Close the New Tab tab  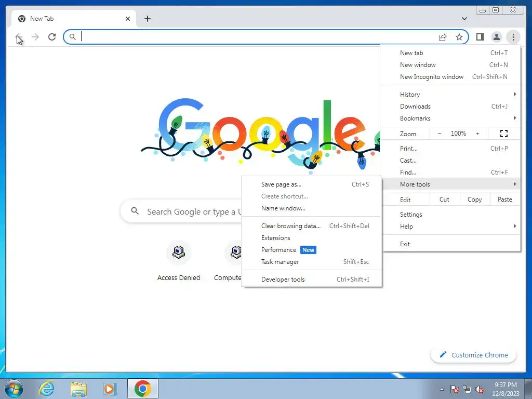(x=128, y=19)
